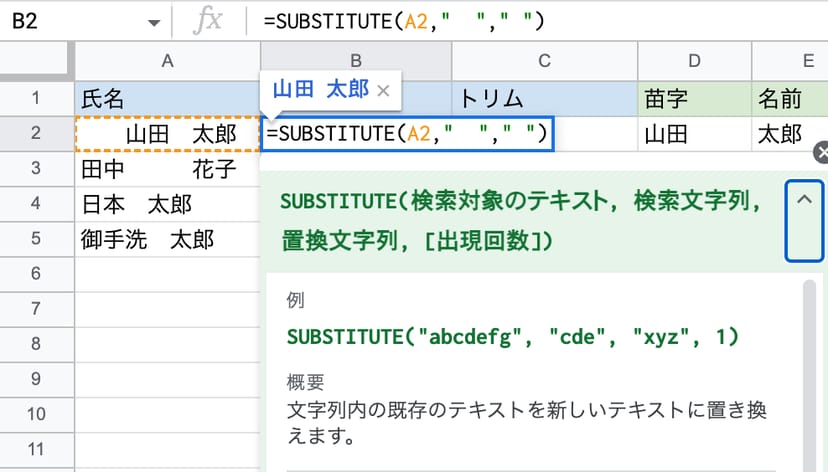Select the cell containing 御手洗 太郎
Screen dimensions: 828x472
tap(167, 239)
